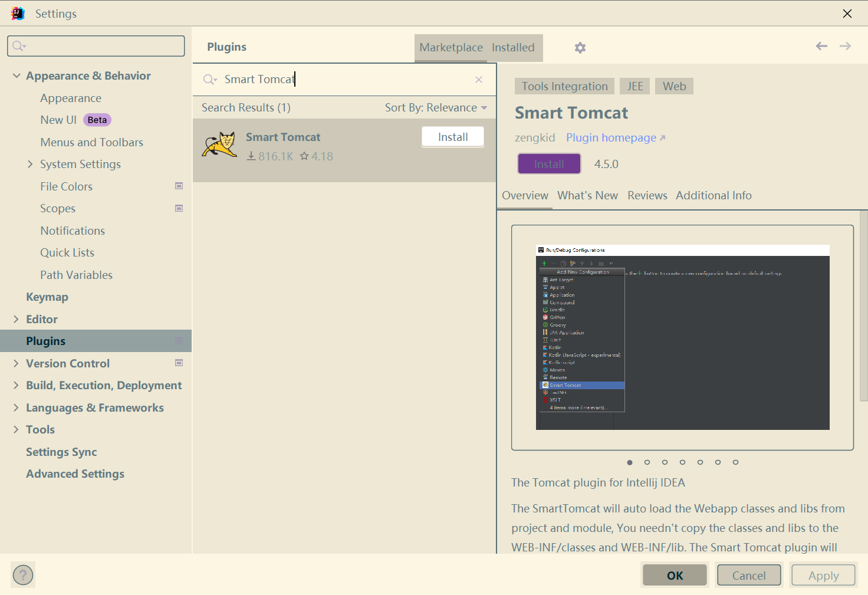Screen dimensions: 868x595
Task: Click the Version Control project-level icon
Action: [179, 363]
